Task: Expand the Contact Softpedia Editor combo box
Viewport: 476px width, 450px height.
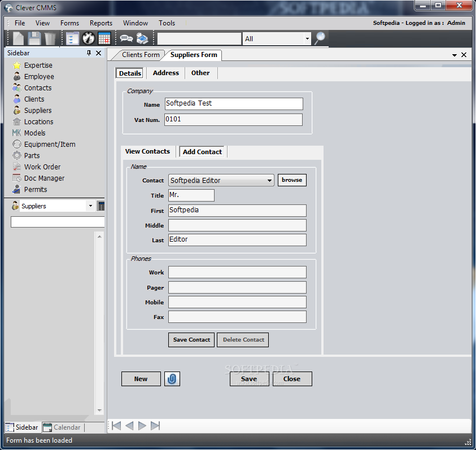Action: [269, 180]
